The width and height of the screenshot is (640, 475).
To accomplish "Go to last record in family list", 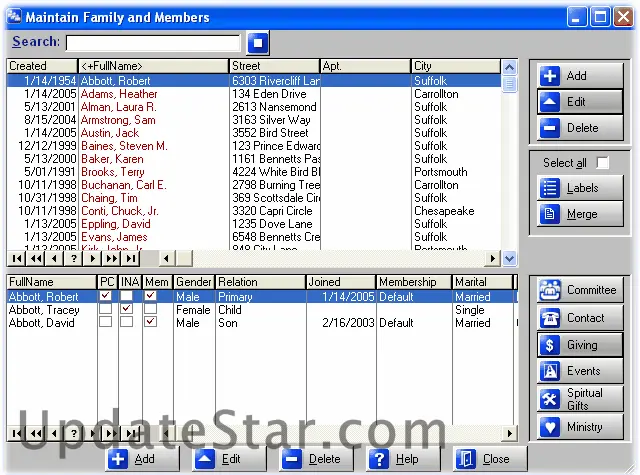I will click(x=131, y=258).
